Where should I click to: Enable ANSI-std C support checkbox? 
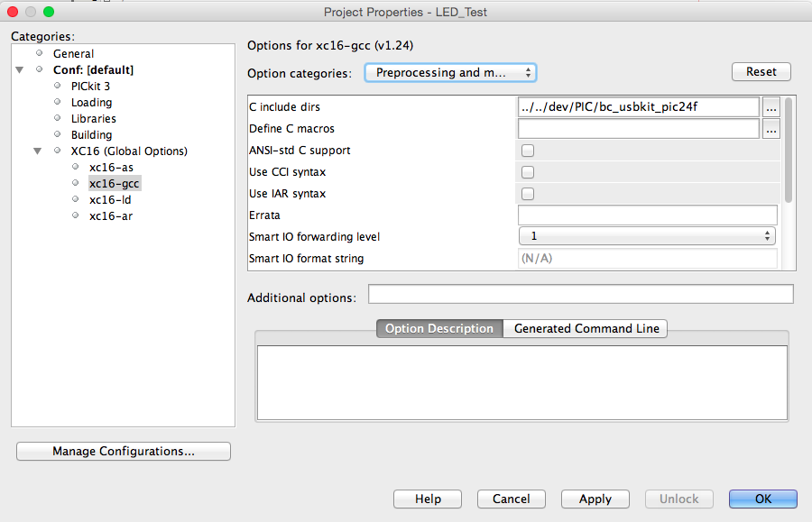pos(528,151)
